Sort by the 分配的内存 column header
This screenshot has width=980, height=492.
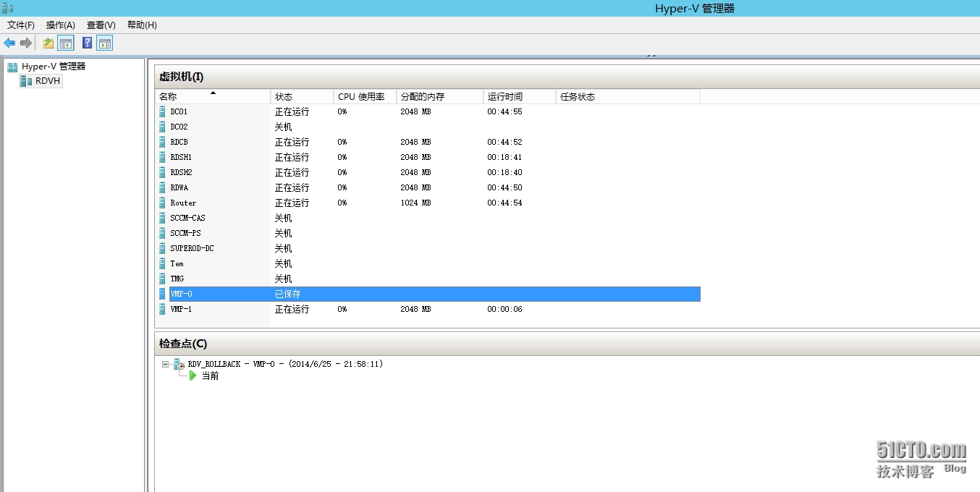coord(440,96)
